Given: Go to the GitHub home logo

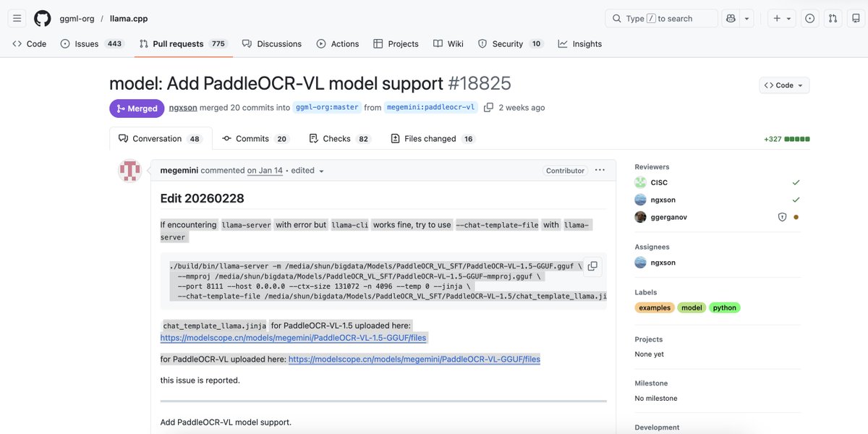Looking at the screenshot, I should point(43,18).
